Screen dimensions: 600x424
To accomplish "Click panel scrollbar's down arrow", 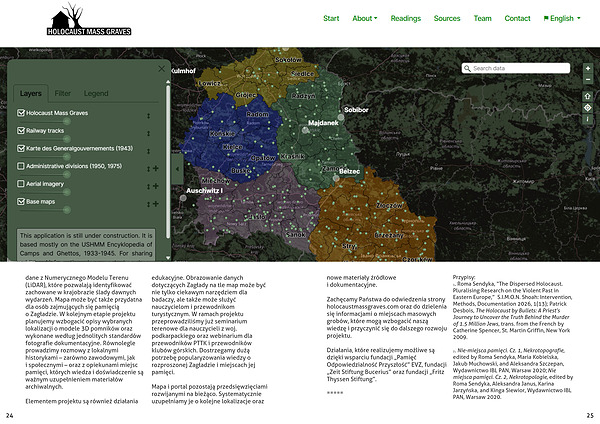I will tap(168, 258).
